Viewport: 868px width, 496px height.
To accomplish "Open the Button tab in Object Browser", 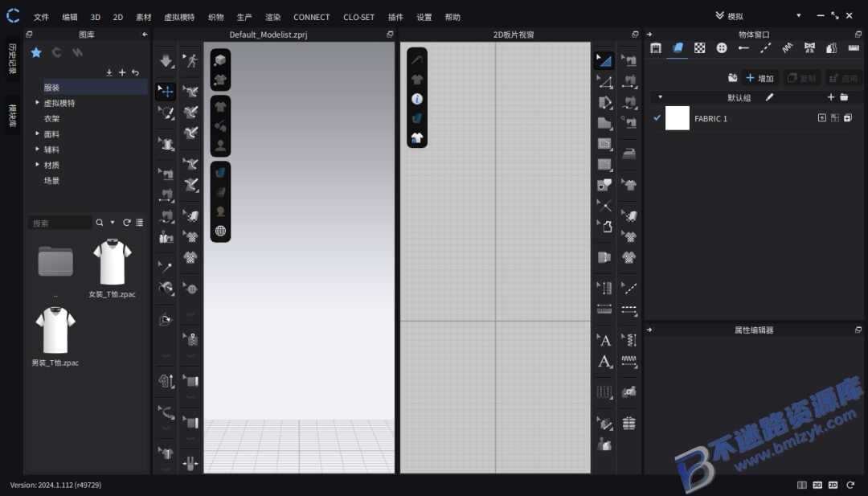I will pos(721,48).
